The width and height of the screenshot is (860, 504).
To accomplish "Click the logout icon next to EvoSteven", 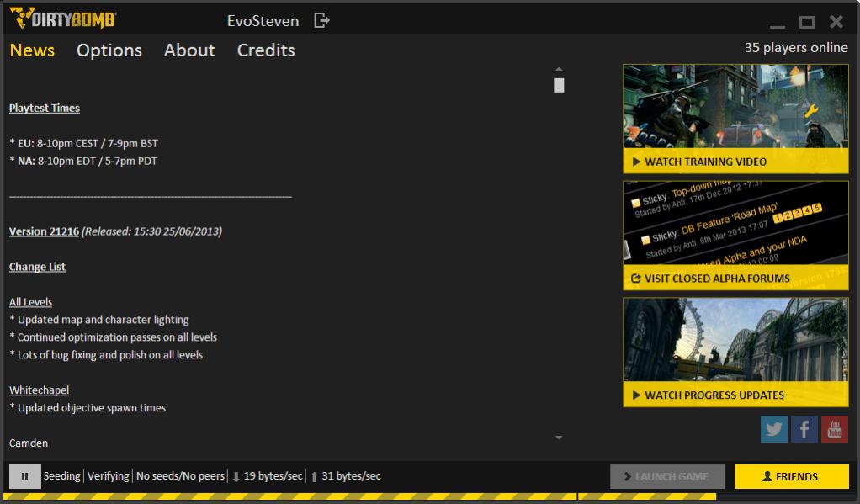I will coord(321,20).
